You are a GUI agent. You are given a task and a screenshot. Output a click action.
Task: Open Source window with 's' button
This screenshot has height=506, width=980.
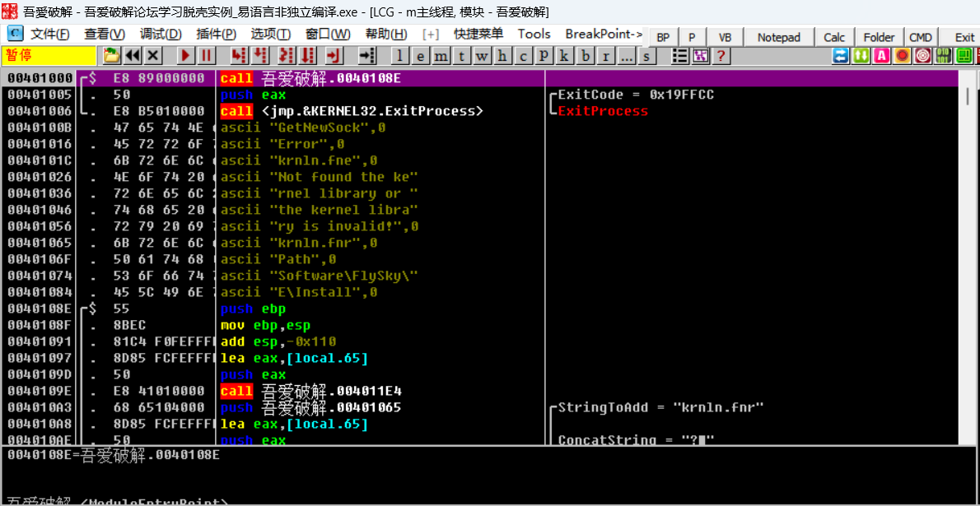(x=646, y=56)
